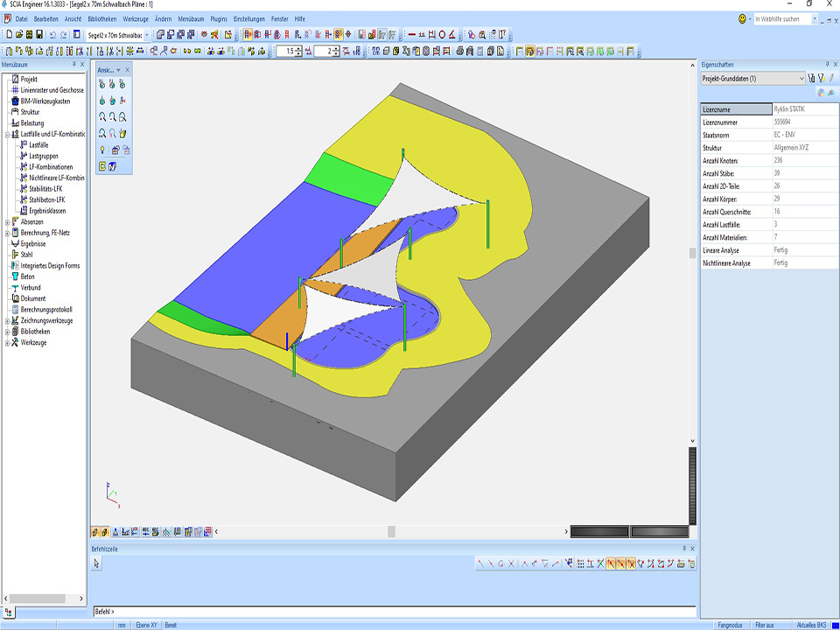Screen dimensions: 840x630
Task: Select Lastgruppen in the menu tree
Action: pyautogui.click(x=45, y=156)
